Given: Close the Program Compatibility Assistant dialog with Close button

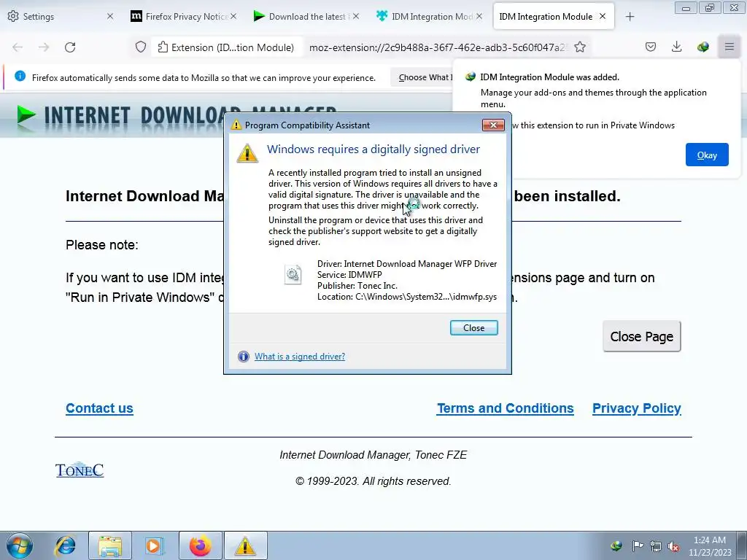Looking at the screenshot, I should [473, 327].
